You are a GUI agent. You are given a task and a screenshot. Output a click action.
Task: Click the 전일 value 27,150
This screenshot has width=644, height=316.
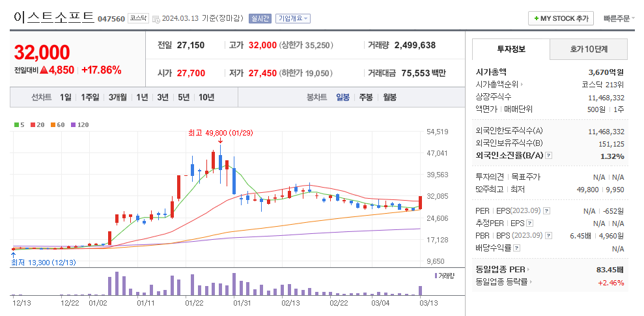[x=191, y=45]
